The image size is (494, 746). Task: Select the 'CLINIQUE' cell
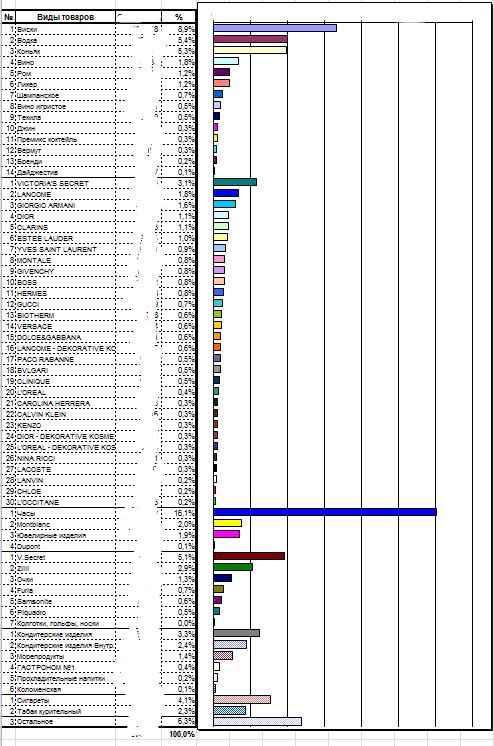(66, 382)
